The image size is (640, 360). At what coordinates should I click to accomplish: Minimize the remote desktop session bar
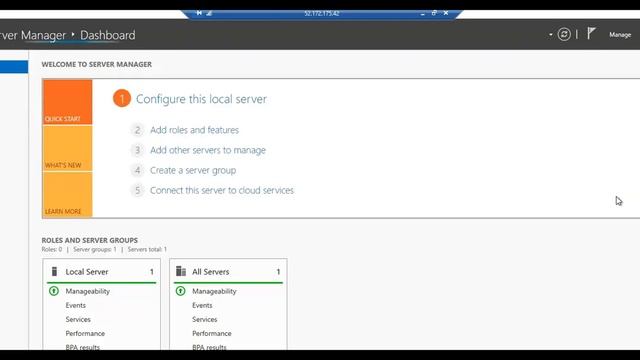[x=422, y=13]
